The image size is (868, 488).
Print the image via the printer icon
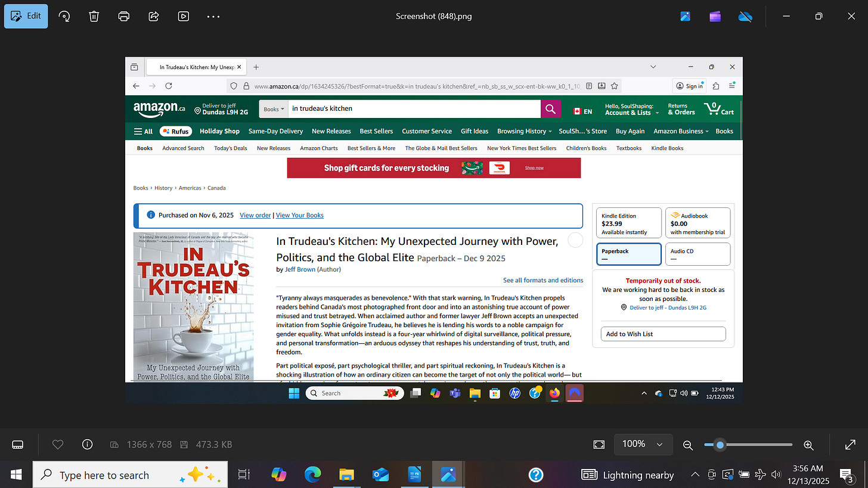tap(124, 16)
